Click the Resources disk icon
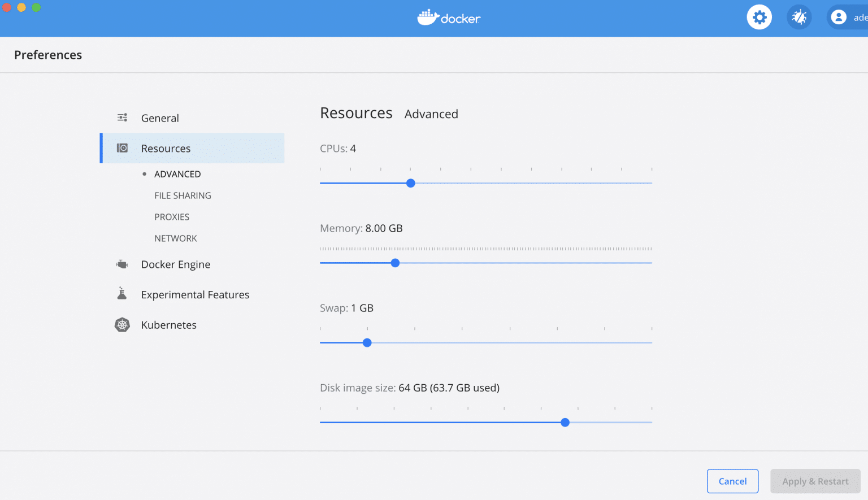Image resolution: width=868 pixels, height=500 pixels. (x=122, y=148)
